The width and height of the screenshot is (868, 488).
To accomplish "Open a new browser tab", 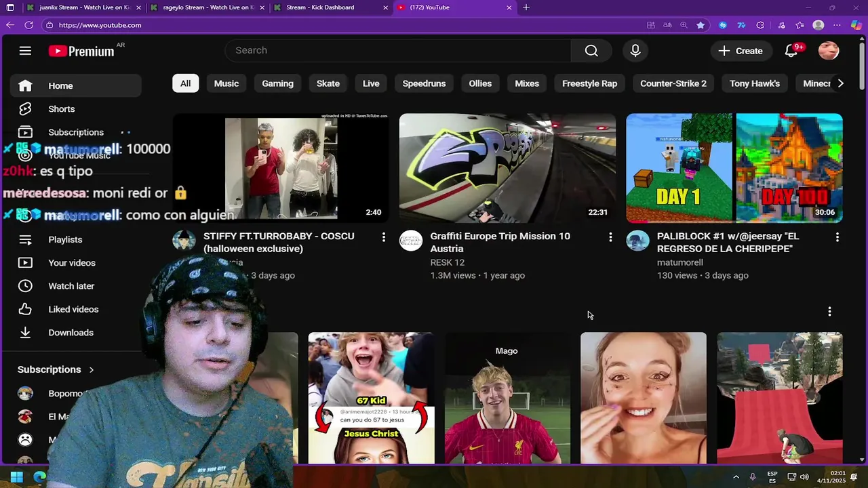I will (526, 7).
